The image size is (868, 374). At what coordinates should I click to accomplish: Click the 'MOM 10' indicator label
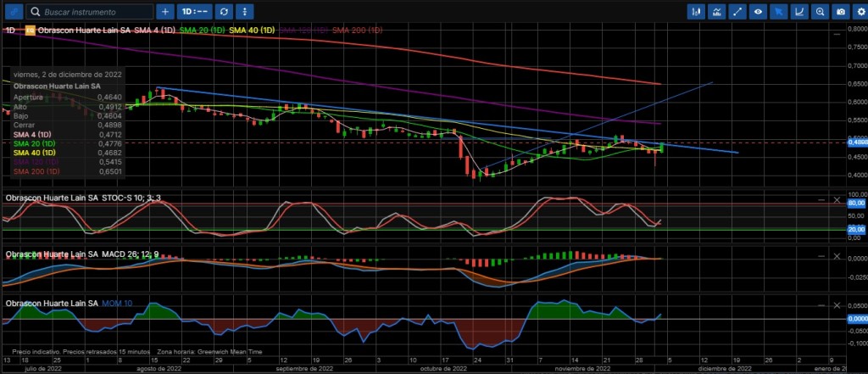[117, 304]
